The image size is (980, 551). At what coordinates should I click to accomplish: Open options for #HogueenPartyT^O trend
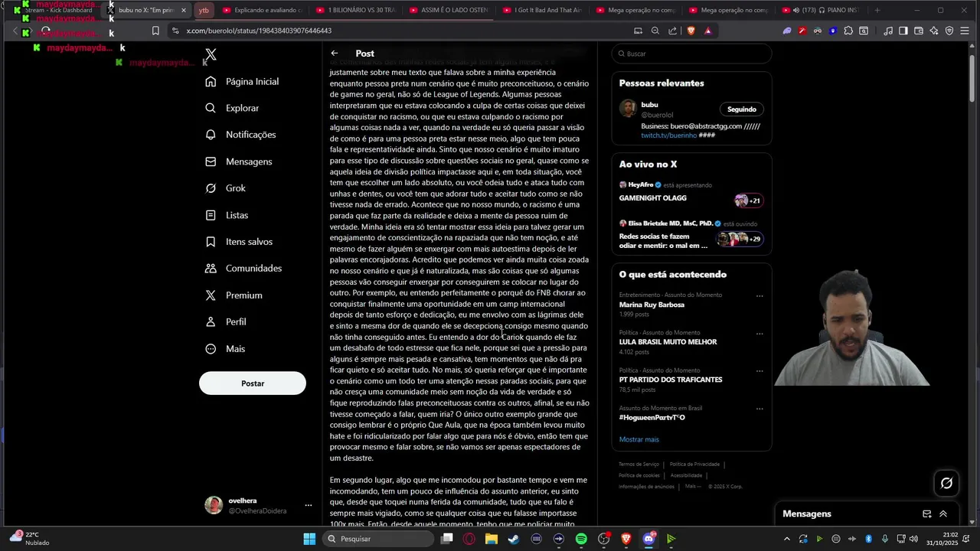(759, 409)
